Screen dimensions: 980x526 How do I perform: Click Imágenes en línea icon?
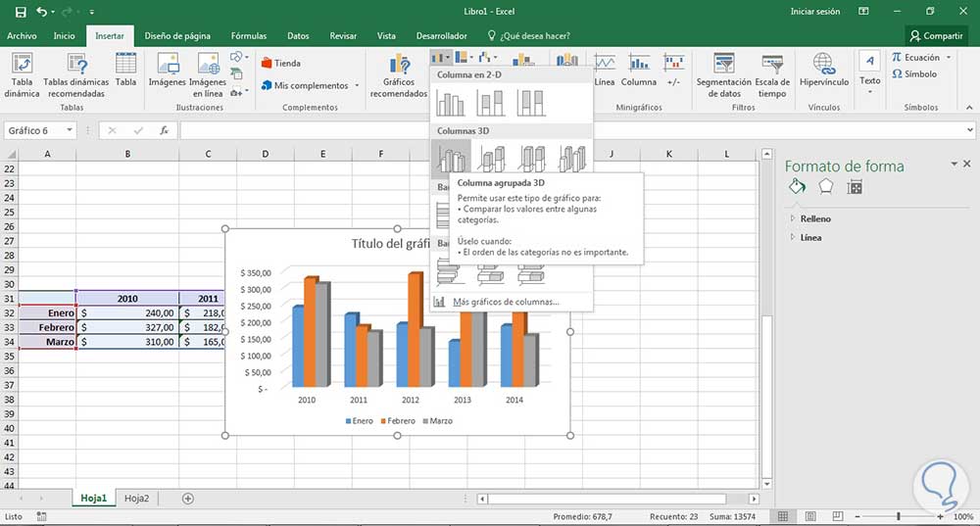[x=208, y=75]
